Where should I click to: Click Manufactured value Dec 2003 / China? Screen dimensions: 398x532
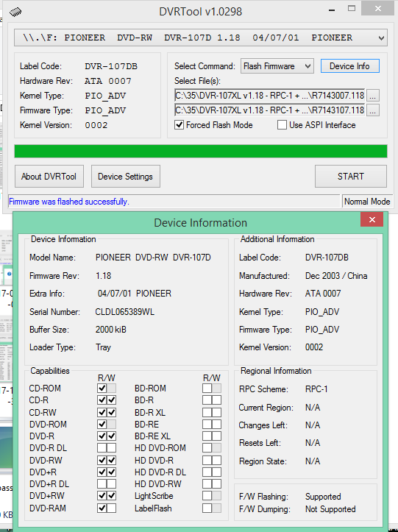[336, 276]
